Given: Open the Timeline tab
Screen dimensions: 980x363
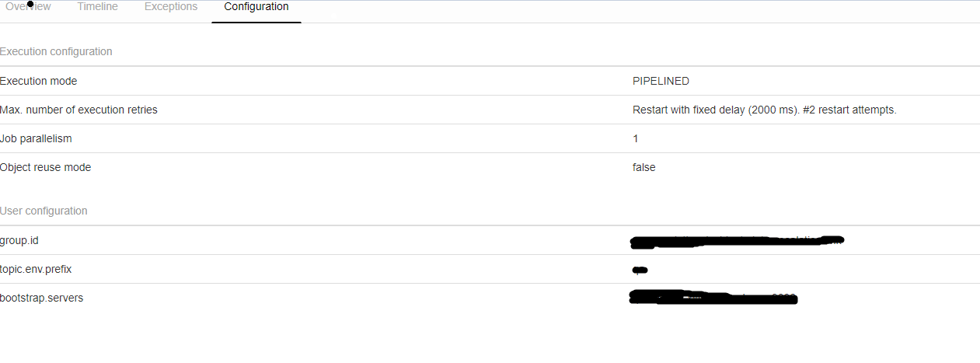Looking at the screenshot, I should point(98,7).
